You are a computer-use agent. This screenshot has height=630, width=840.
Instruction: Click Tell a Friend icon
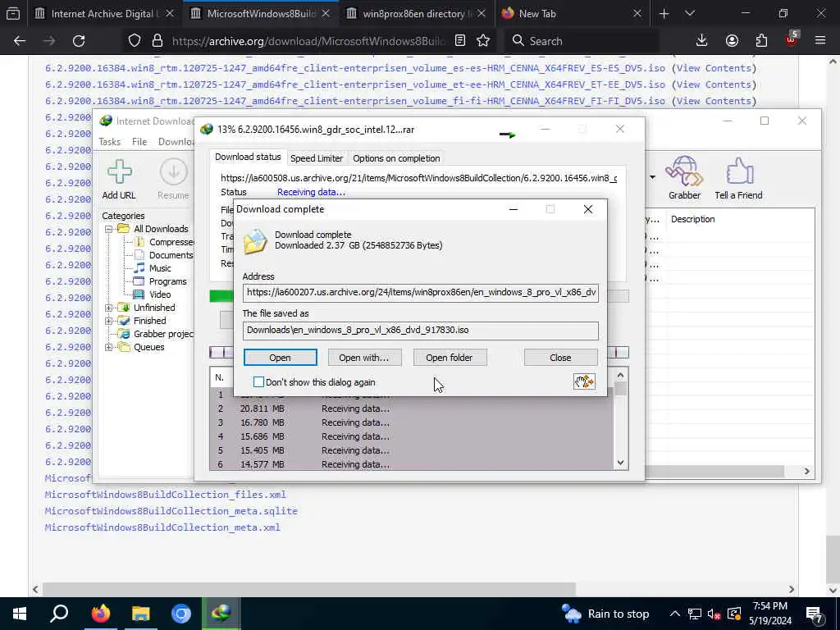click(x=738, y=178)
